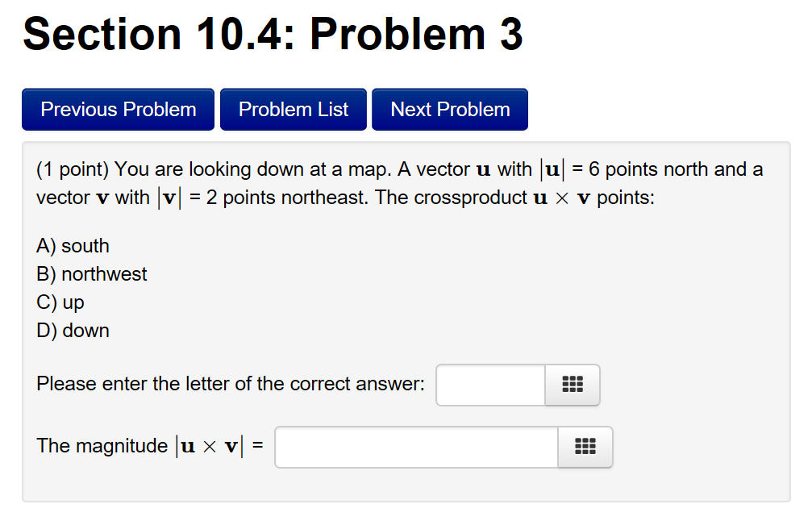Screen dimensions: 812x525
Task: Click the Previous Problem navigation button
Action: coord(118,109)
